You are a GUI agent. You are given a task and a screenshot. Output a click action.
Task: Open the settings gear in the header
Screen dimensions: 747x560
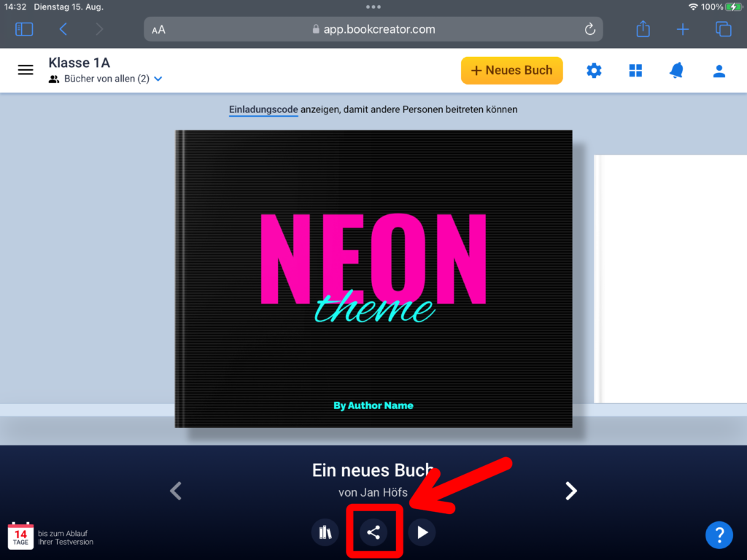(595, 71)
